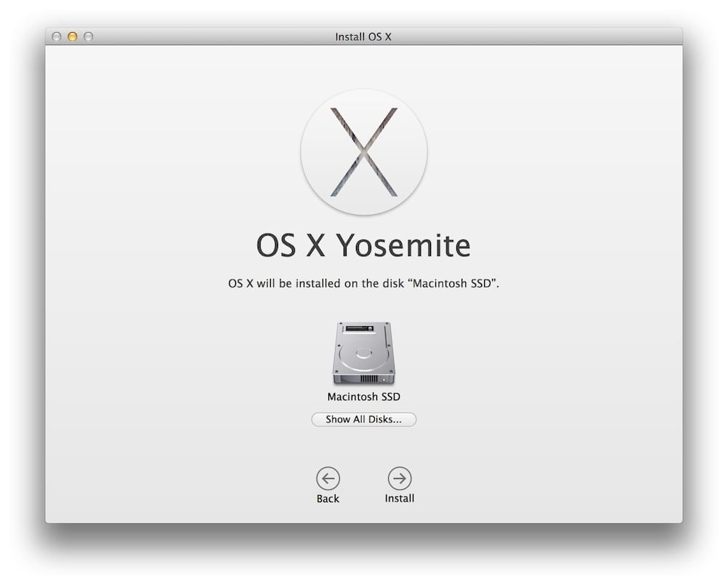728x586 pixels.
Task: Click the Macintosh SSD name under the drive
Action: [x=363, y=397]
